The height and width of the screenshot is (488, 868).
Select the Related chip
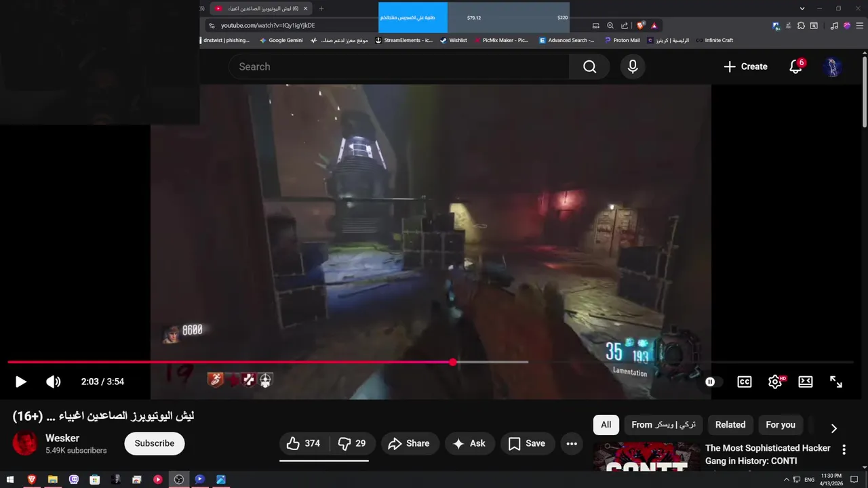(730, 425)
